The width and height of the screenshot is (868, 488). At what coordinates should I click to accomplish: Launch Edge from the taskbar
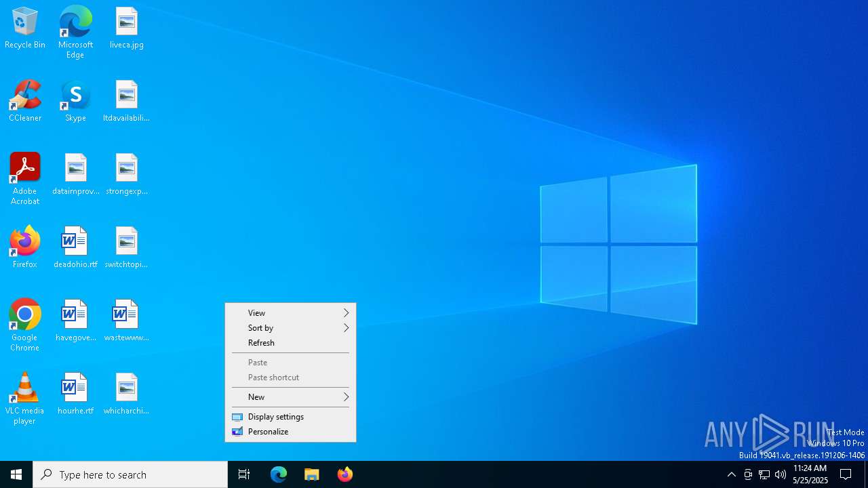(x=279, y=474)
